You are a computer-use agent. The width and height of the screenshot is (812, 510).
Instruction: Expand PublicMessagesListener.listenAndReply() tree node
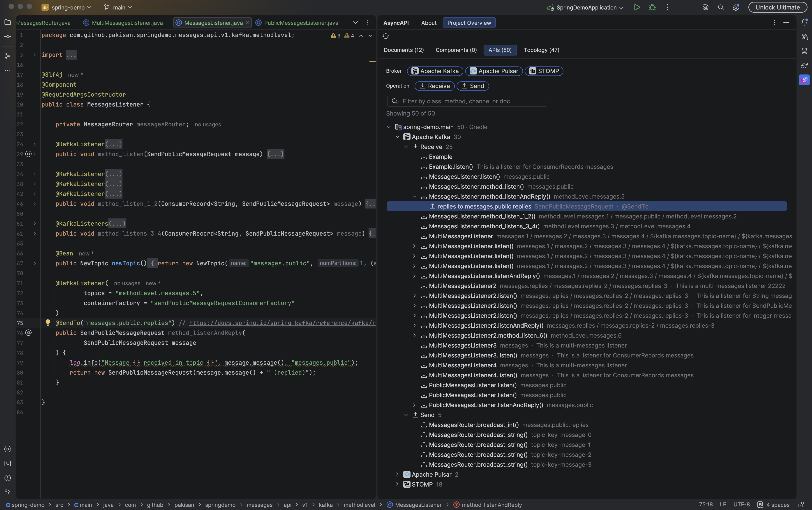[x=415, y=405]
